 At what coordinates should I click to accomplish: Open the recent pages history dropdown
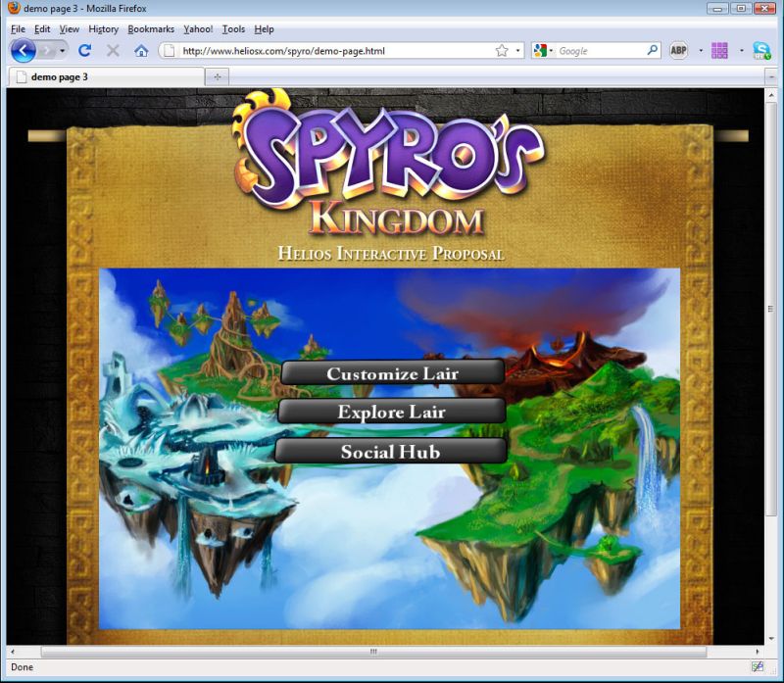point(62,51)
